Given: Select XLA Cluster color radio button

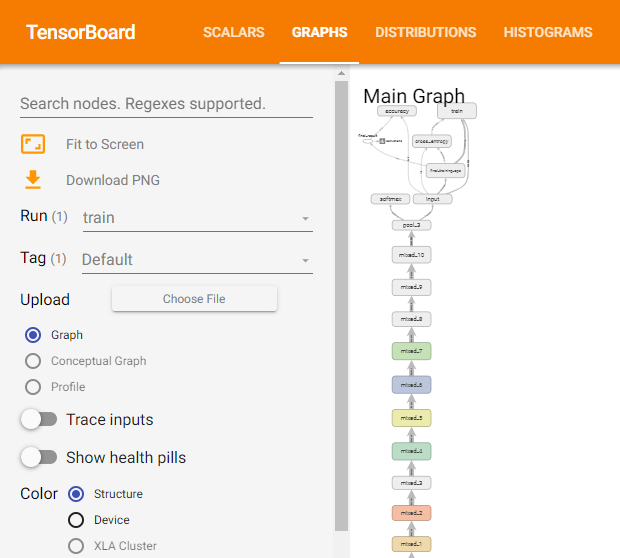Looking at the screenshot, I should [x=76, y=546].
